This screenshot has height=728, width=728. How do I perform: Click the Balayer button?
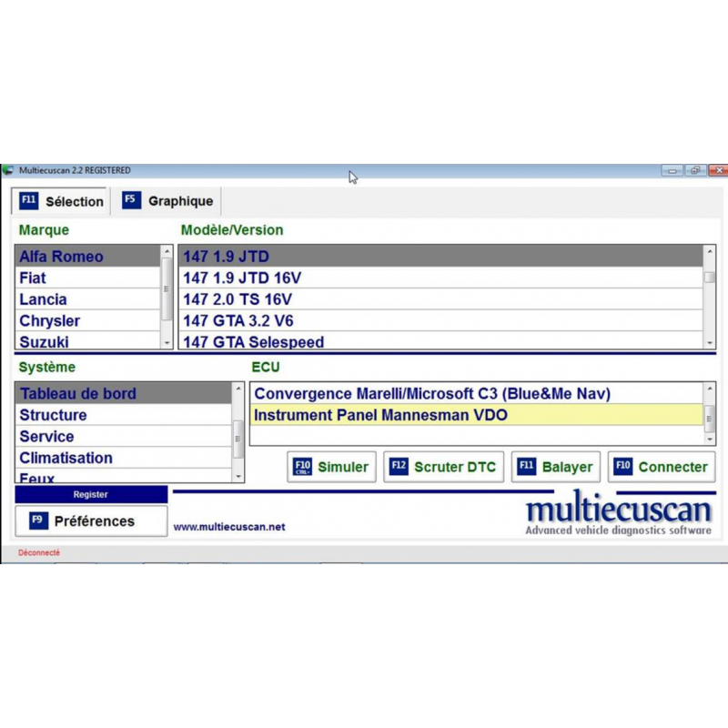556,467
